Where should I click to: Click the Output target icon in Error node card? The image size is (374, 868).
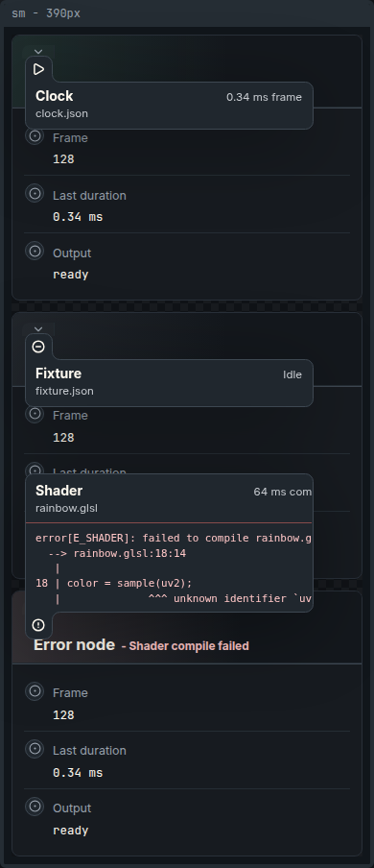click(x=35, y=806)
